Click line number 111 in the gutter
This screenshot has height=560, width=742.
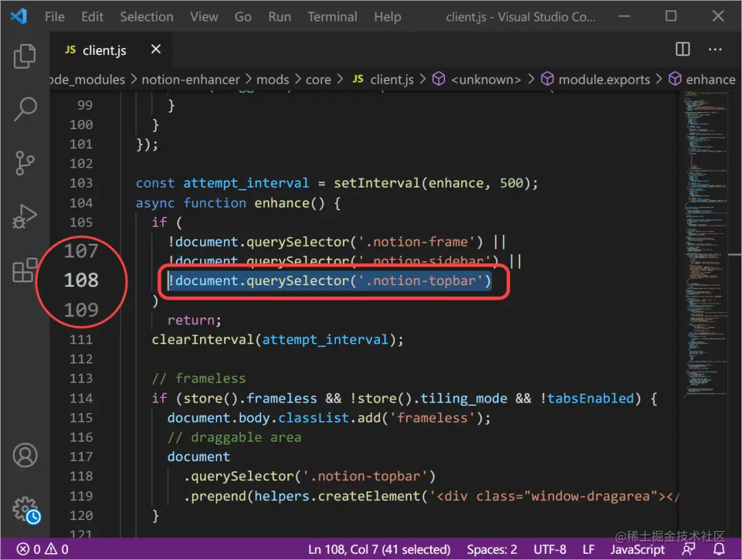click(81, 339)
